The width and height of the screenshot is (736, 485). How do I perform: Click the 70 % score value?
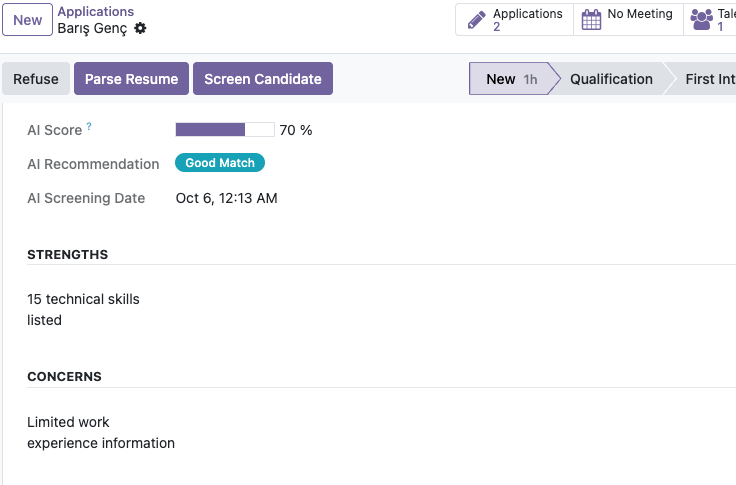296,130
